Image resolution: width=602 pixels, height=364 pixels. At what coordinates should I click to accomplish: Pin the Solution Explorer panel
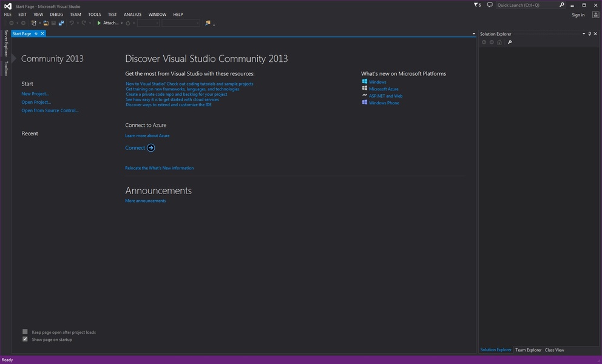[590, 34]
